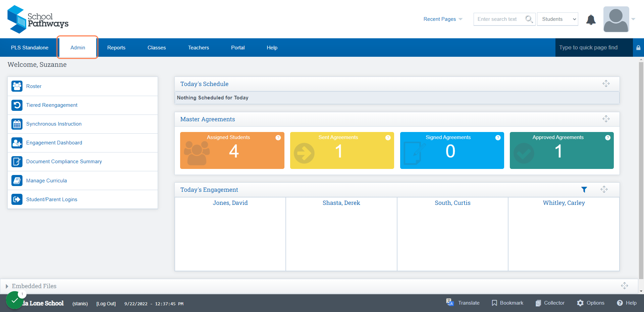Click the Log Out link
The image size is (644, 312).
(106, 304)
